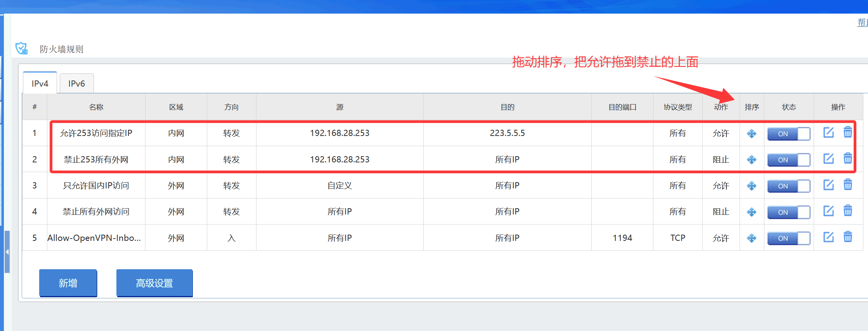
Task: Click the 新增 button to add rule
Action: tap(68, 283)
